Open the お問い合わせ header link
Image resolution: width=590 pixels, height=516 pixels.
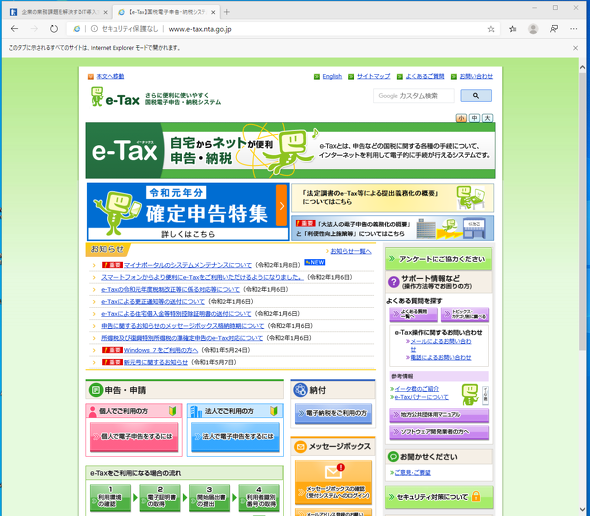click(476, 76)
